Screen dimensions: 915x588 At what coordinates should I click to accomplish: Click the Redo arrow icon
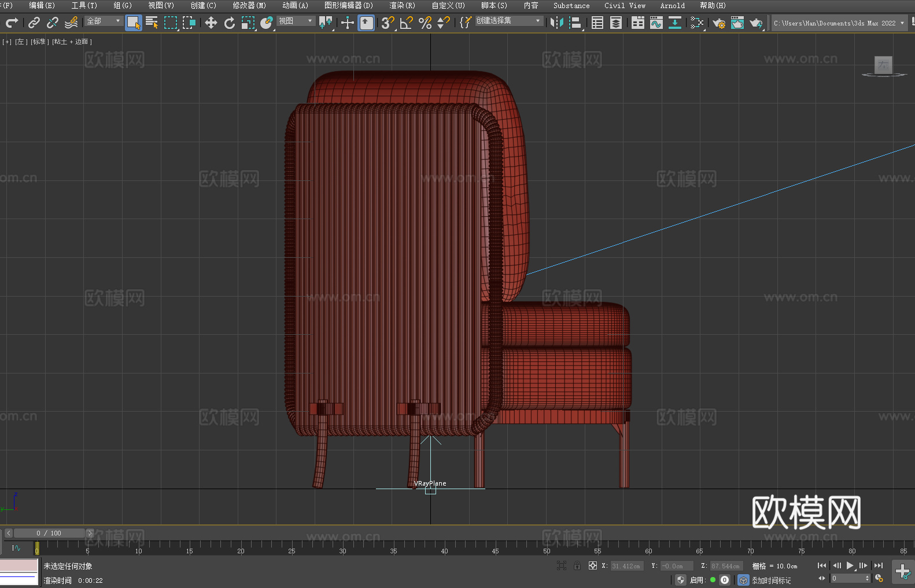12,23
